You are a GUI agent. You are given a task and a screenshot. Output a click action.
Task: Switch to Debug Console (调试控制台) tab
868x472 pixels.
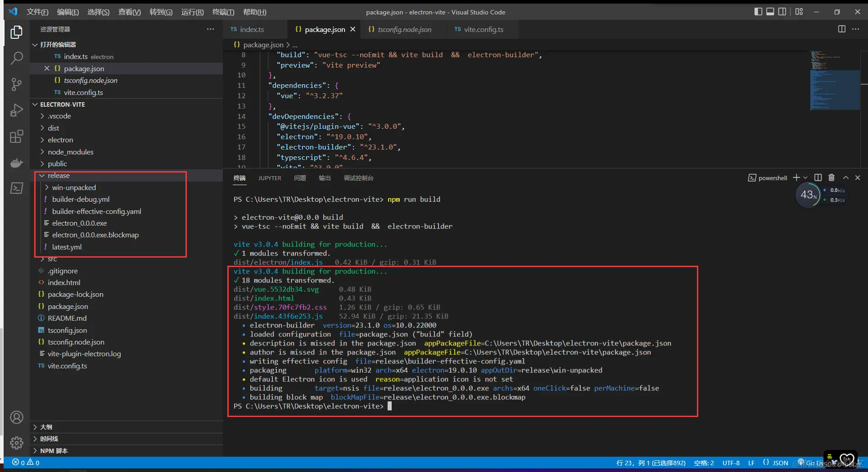coord(358,178)
